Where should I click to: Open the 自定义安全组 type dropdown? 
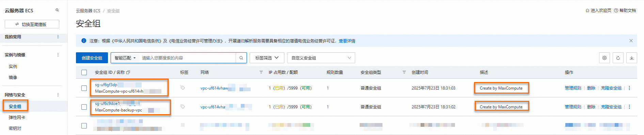coord(321,58)
